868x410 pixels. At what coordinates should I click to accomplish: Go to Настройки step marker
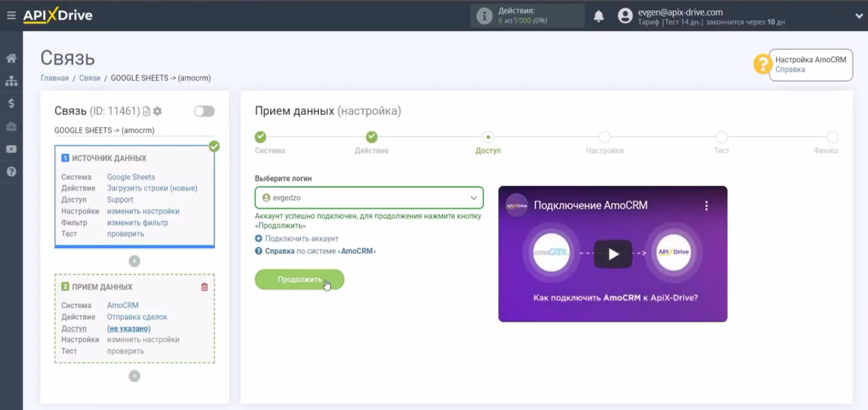604,137
